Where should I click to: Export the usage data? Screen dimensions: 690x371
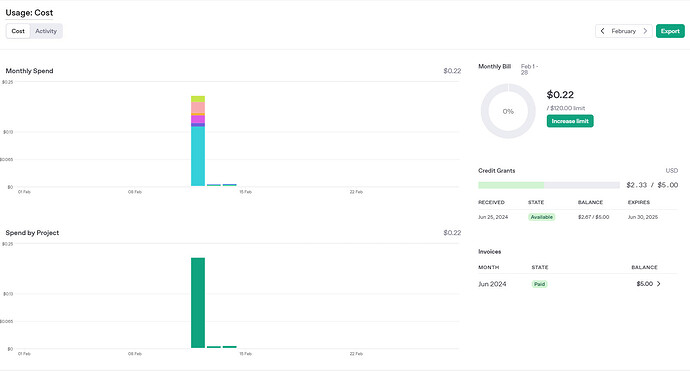(x=670, y=31)
